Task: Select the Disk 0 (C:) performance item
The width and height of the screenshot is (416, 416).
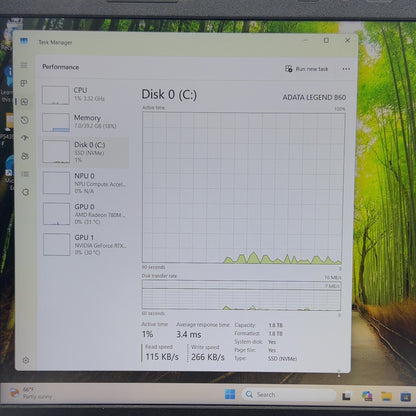Action: (x=85, y=153)
